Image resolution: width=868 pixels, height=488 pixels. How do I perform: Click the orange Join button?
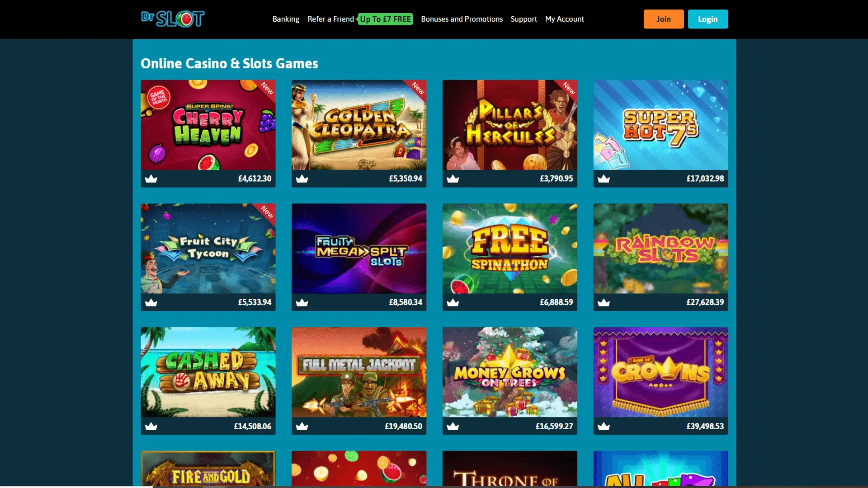click(x=664, y=19)
